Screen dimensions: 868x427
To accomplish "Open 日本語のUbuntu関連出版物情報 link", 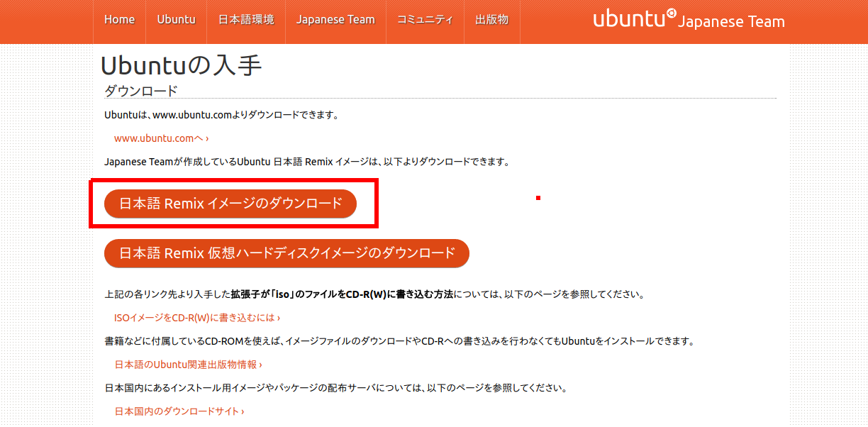I will (x=189, y=365).
